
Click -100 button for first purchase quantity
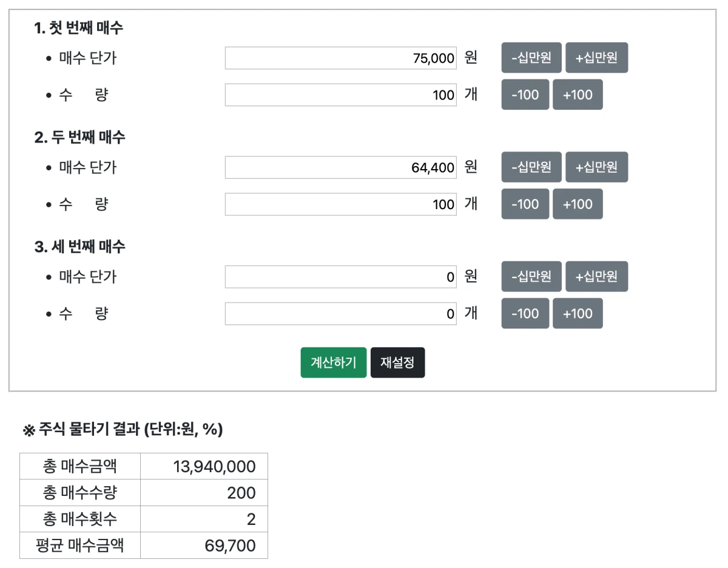524,95
